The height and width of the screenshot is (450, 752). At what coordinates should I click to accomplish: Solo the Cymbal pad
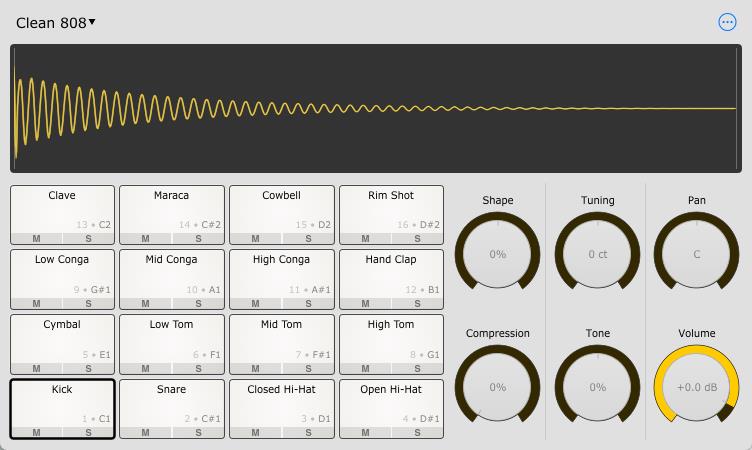(88, 368)
